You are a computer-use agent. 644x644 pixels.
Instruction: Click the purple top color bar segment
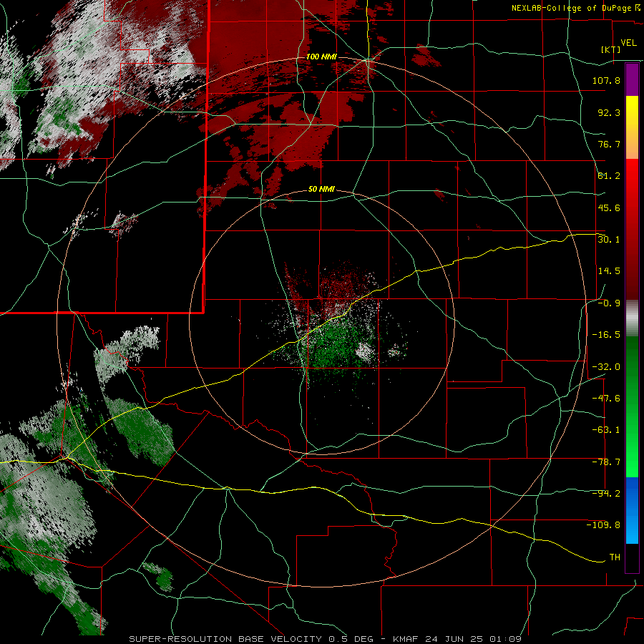click(x=632, y=79)
